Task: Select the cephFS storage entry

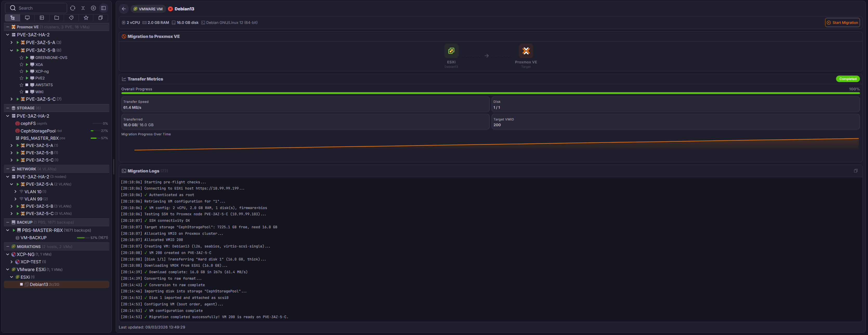Action: (x=57, y=124)
